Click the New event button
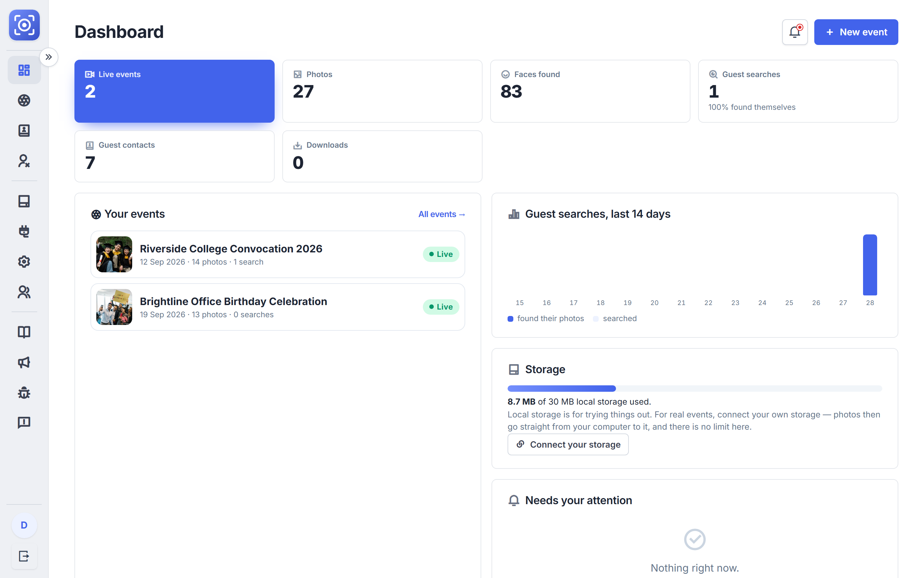Viewport: 924px width, 578px height. point(856,32)
